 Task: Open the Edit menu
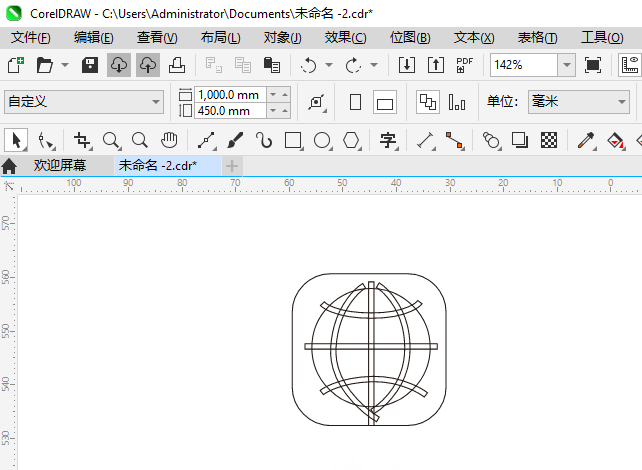point(94,38)
